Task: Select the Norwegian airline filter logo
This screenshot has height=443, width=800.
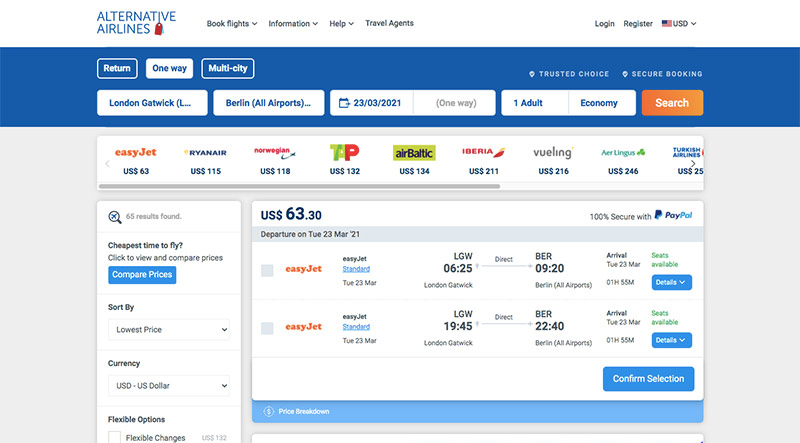Action: point(274,152)
